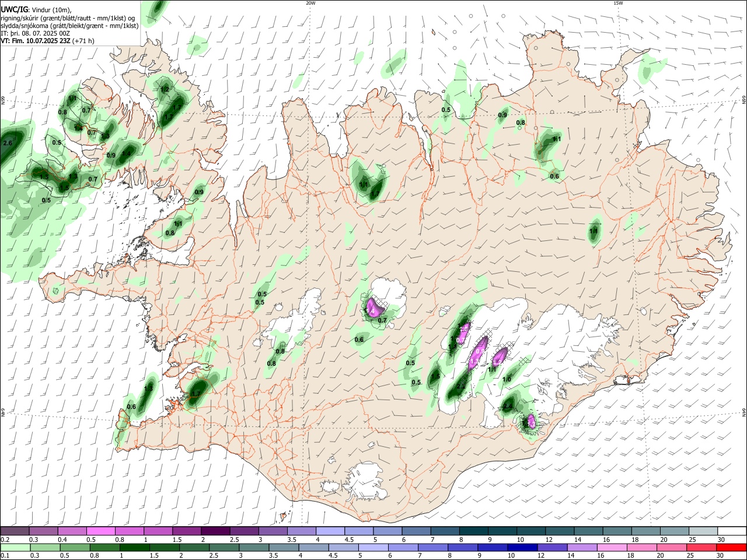This screenshot has width=747, height=560.
Task: Select the purple 12 rain legend swatch
Action: coord(551,547)
